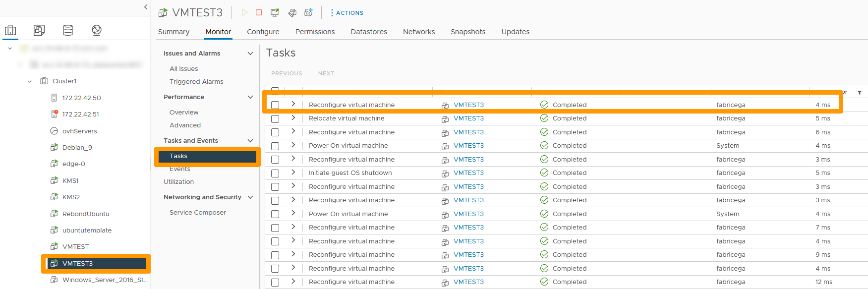Open the Configure tab
The width and height of the screenshot is (868, 289).
coord(263,32)
